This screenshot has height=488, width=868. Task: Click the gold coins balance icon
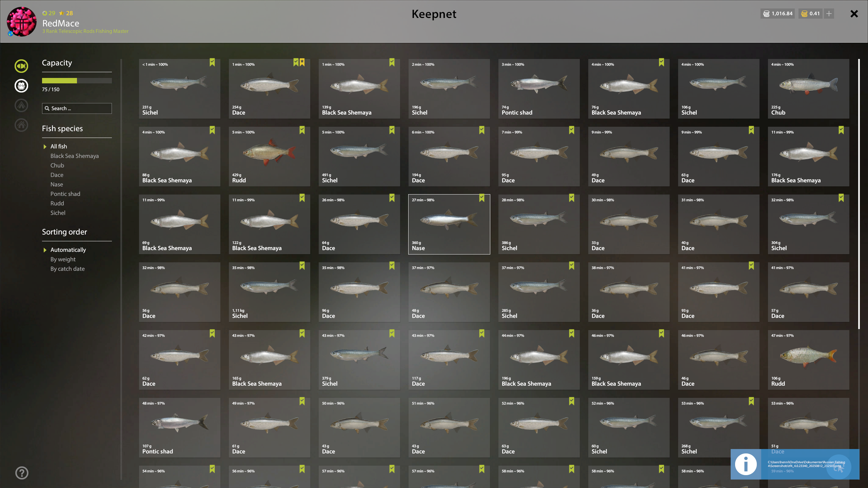pyautogui.click(x=804, y=14)
